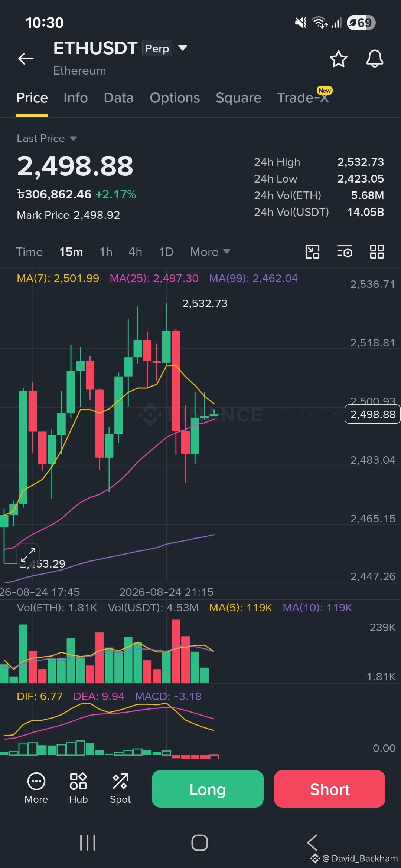Tap the 24h High value 2,532.73

click(x=361, y=162)
